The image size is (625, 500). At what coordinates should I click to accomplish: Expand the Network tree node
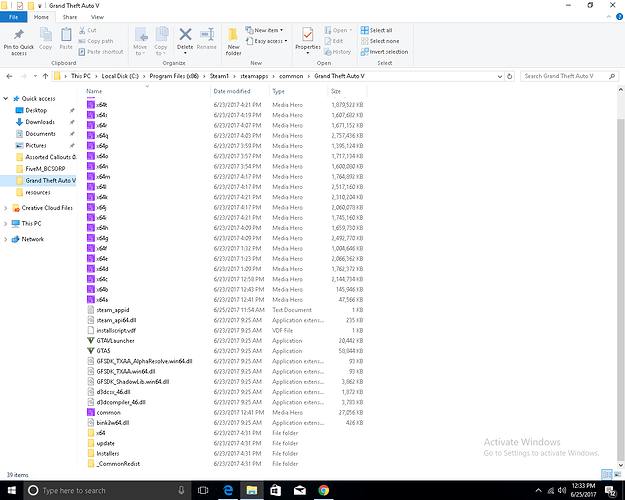click(6, 239)
